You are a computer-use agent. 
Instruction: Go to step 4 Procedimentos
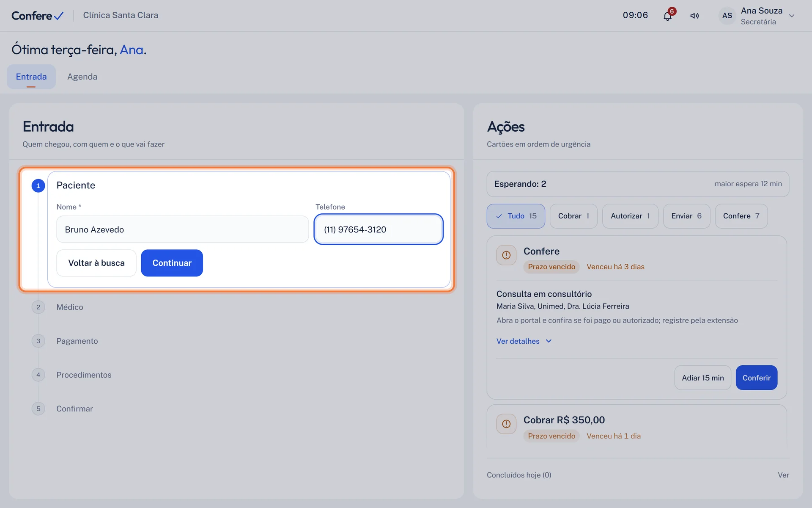tap(84, 375)
